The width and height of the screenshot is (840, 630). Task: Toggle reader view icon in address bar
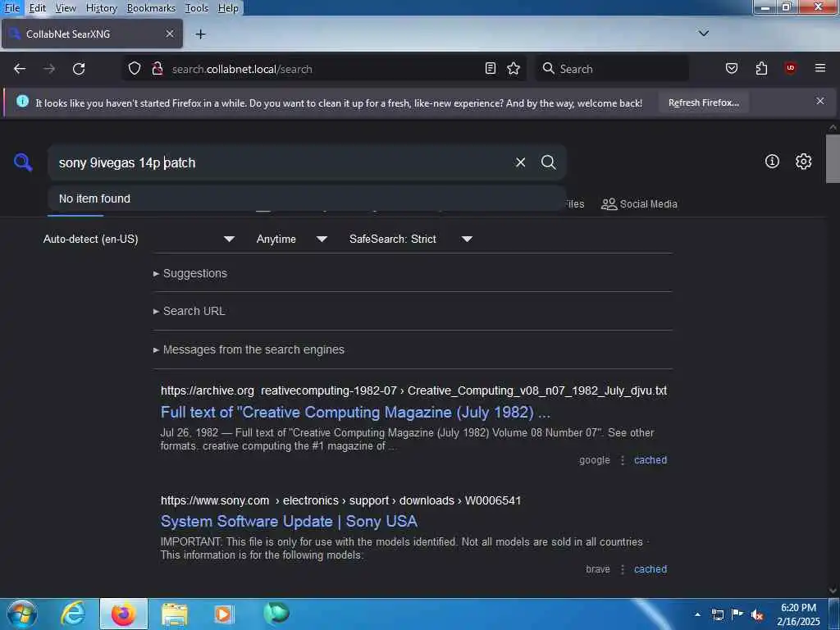coord(491,68)
